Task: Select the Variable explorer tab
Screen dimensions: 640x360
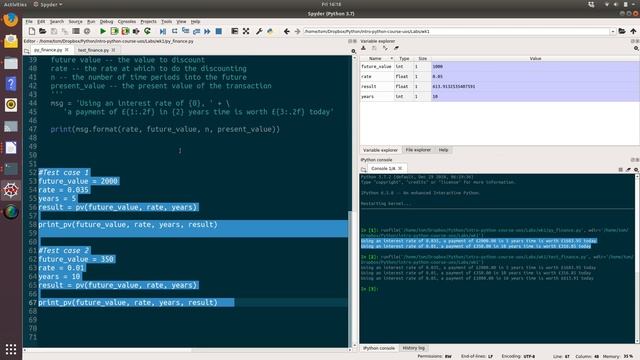Action: click(x=380, y=150)
